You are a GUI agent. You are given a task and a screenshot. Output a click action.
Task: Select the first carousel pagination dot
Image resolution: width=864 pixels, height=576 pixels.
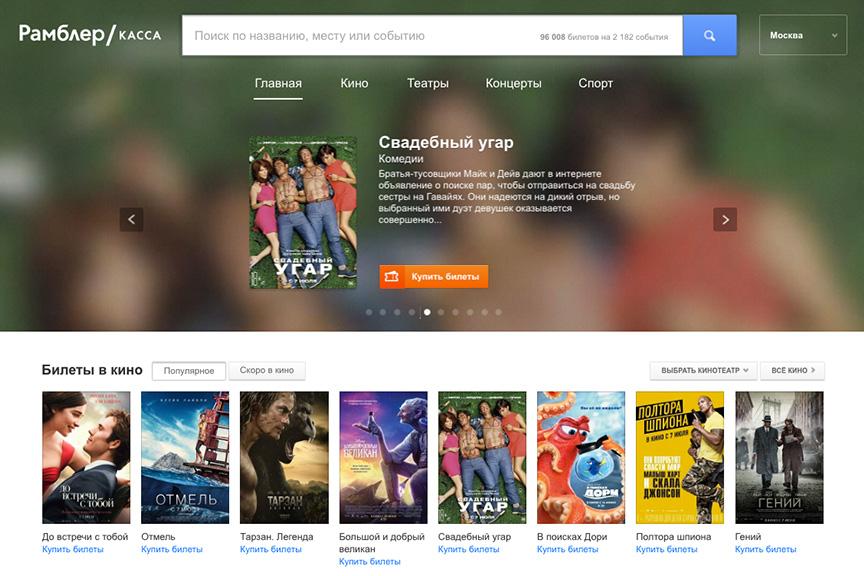click(x=369, y=312)
